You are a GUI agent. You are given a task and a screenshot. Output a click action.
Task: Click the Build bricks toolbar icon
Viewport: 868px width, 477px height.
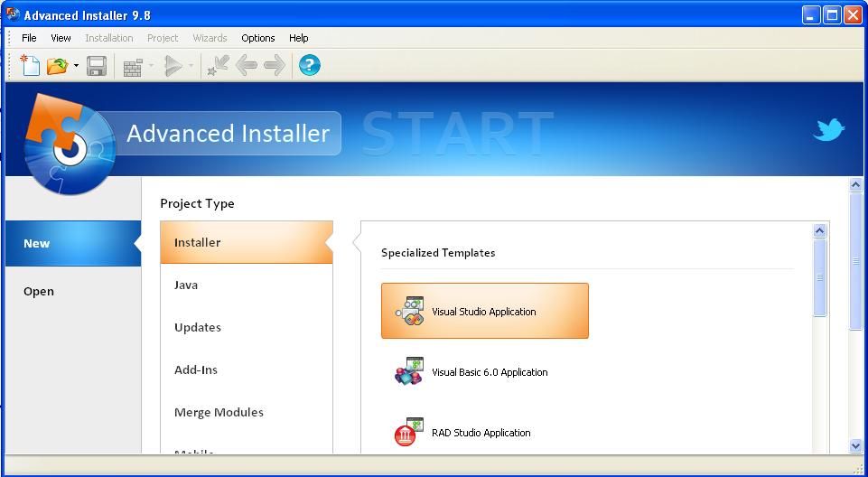tap(133, 67)
